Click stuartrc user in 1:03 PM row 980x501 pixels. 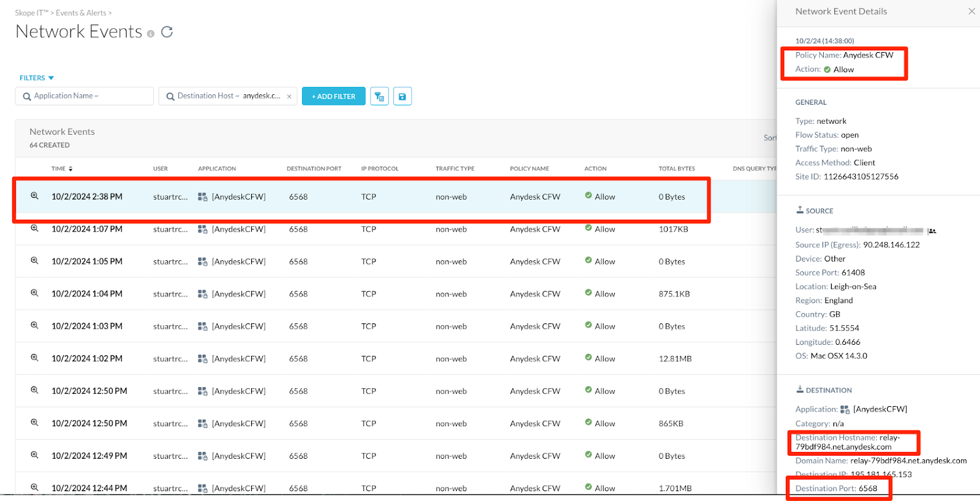[170, 326]
